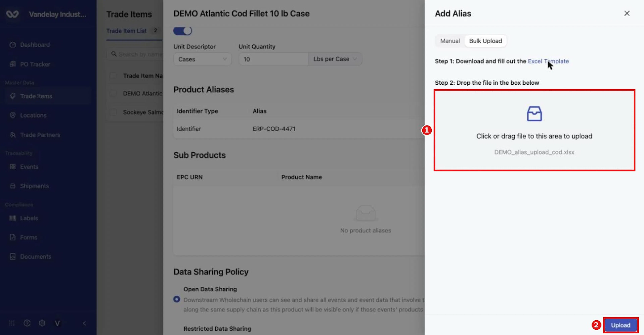The height and width of the screenshot is (335, 644).
Task: Check the Sockeye Salmon row checkbox
Action: (x=113, y=112)
